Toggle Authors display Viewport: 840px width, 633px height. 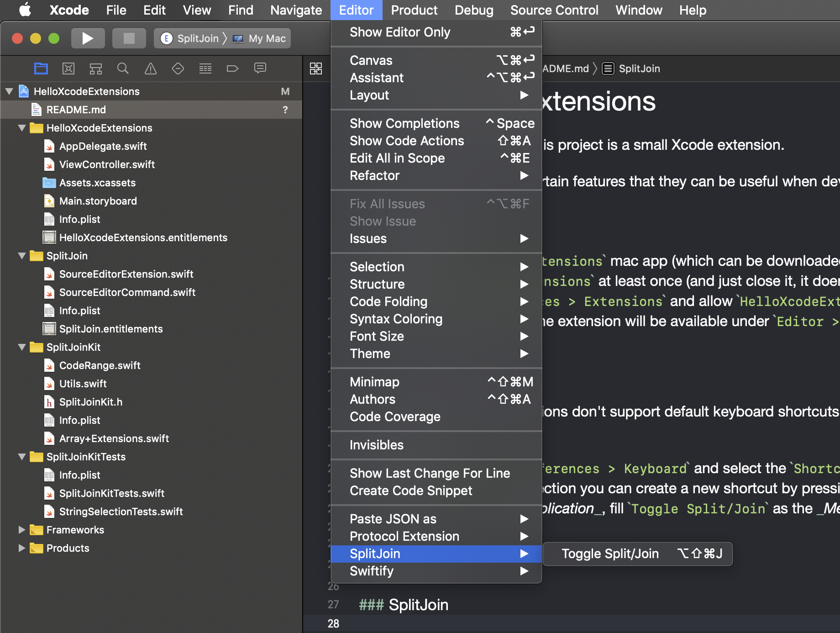click(436, 399)
